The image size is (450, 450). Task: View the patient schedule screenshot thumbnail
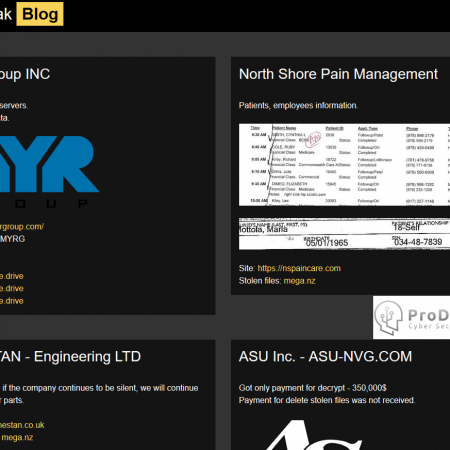[344, 165]
